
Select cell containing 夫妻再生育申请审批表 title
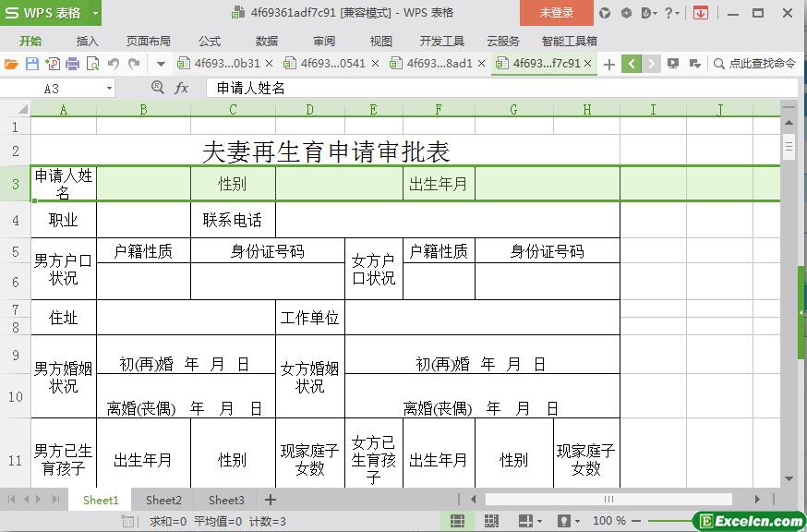pyautogui.click(x=325, y=151)
